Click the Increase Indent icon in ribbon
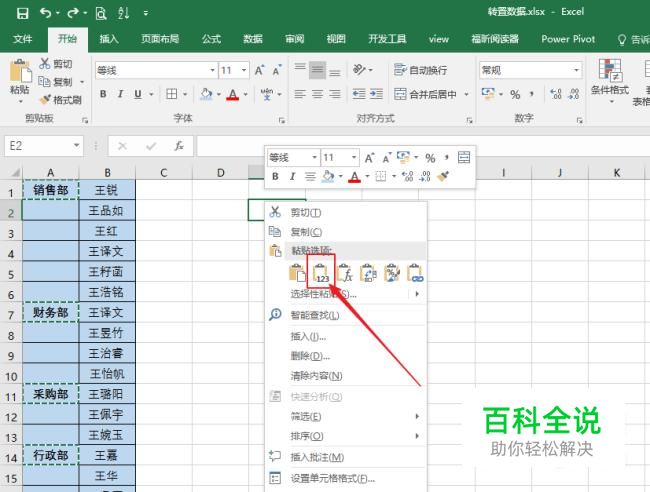Screen dimensions: 650x492 [376, 94]
